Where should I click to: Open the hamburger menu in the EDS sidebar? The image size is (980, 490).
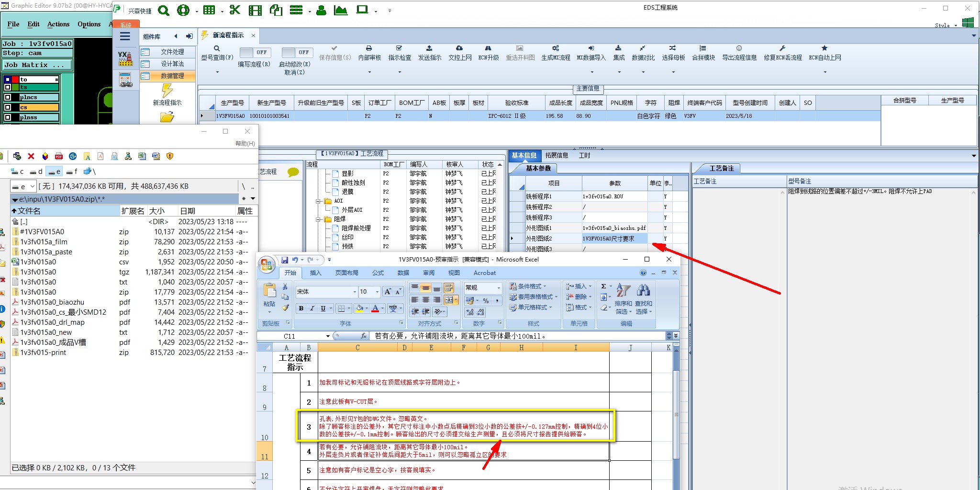coord(125,36)
